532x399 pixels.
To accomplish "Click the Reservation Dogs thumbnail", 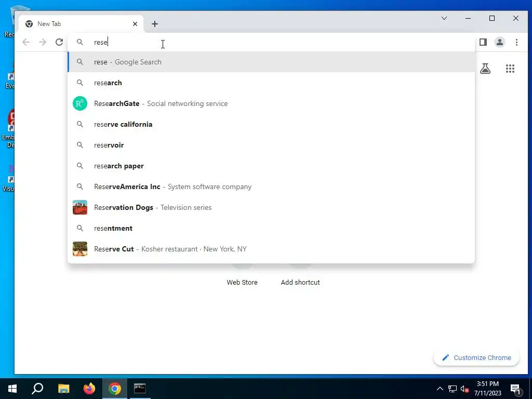I will point(79,207).
